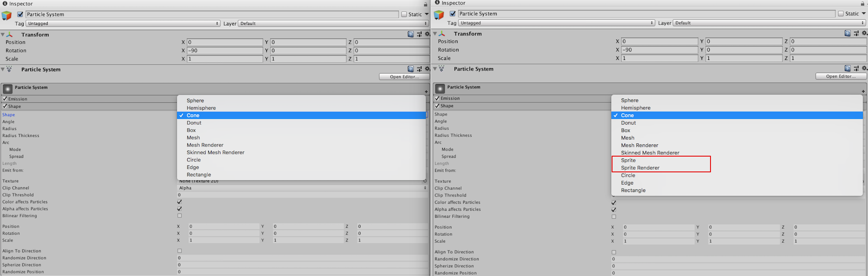The height and width of the screenshot is (276, 868).
Task: Toggle left Shape module checkbox
Action: click(x=5, y=106)
